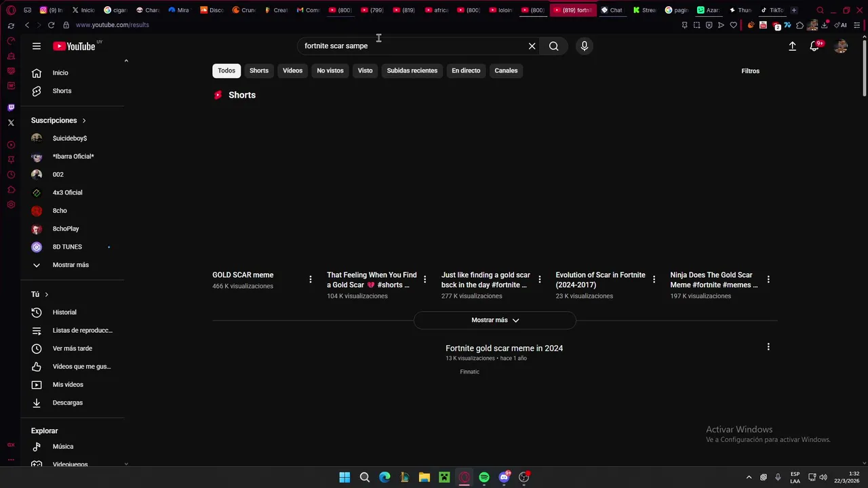Open Música under Explorar
The image size is (868, 488).
pos(73,447)
